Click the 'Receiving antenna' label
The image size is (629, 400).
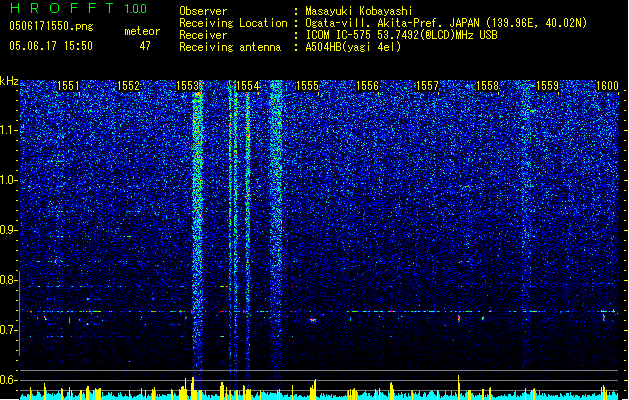point(230,47)
